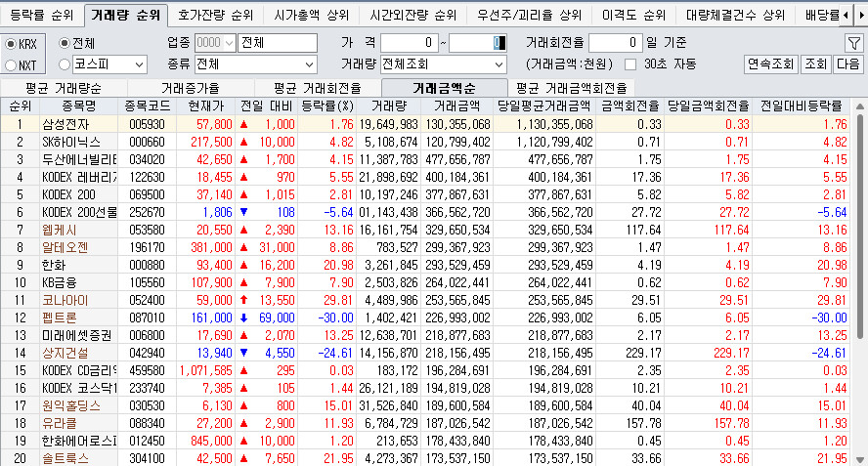Click the maximum 가격 input field
This screenshot has width=868, height=466.
(x=477, y=43)
